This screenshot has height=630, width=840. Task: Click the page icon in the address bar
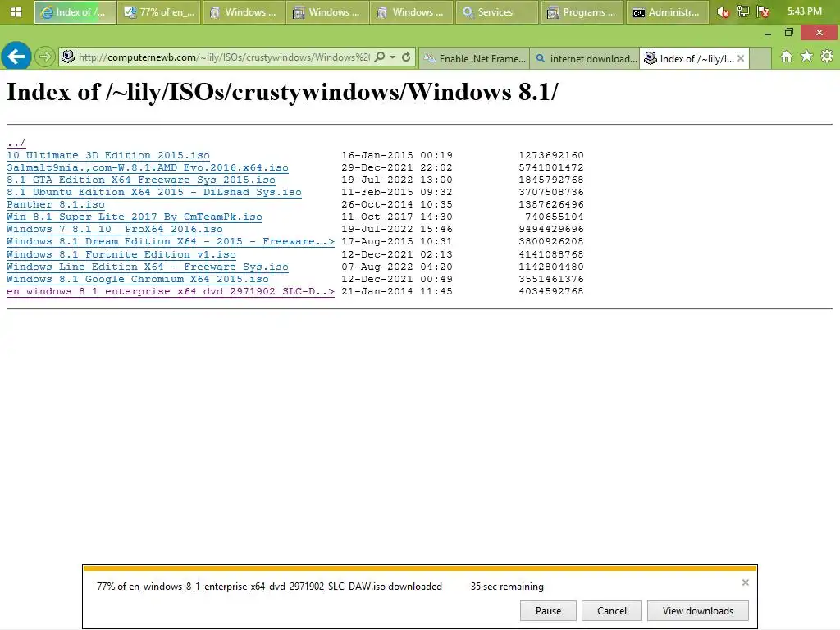tap(68, 57)
